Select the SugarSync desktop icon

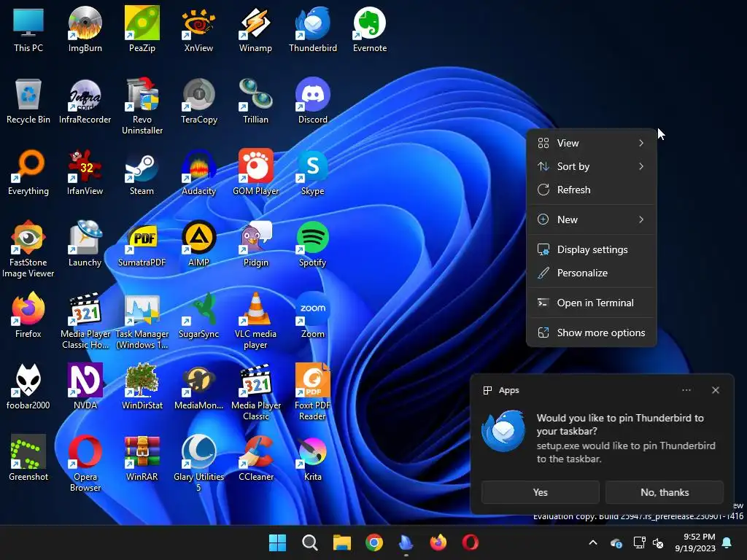point(198,315)
